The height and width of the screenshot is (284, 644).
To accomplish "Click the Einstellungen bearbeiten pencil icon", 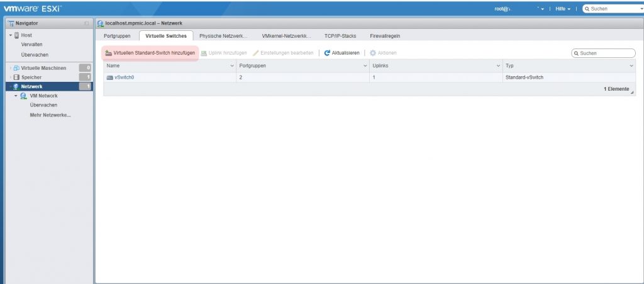I will 255,53.
